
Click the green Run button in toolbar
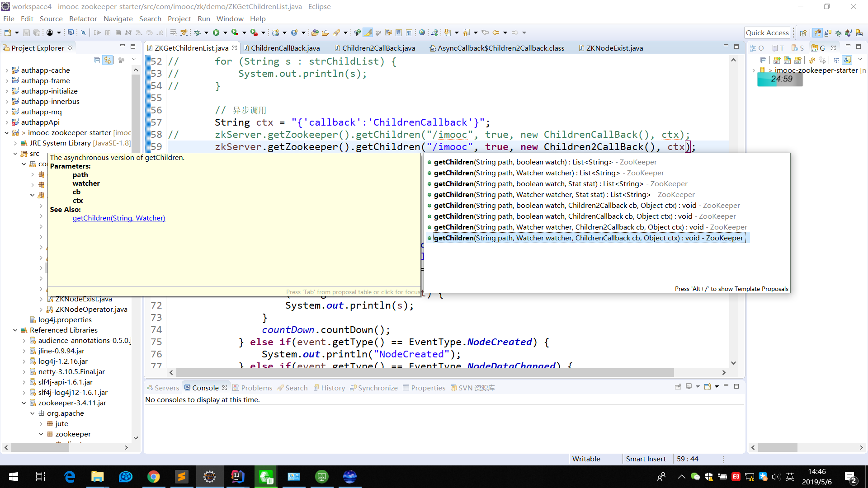pos(216,33)
